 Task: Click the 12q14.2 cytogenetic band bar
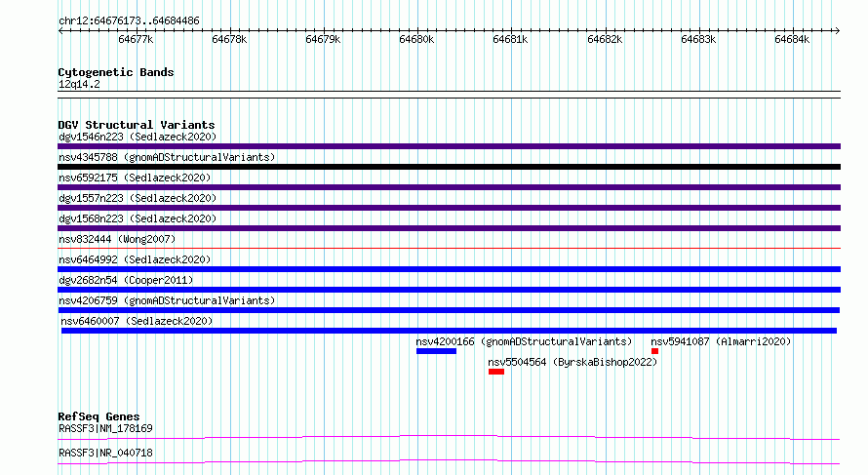(x=449, y=95)
